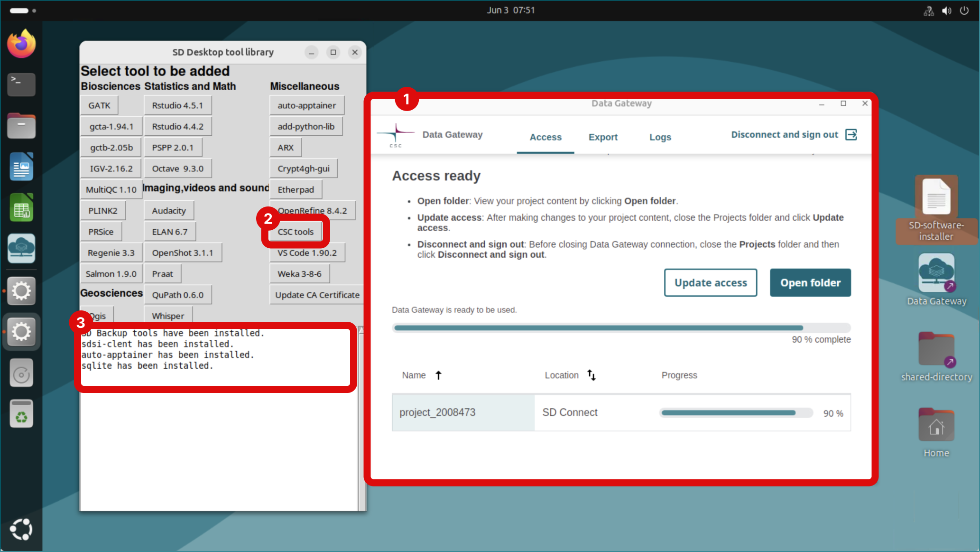
Task: Click the overall 90 % complete bar
Action: [621, 328]
